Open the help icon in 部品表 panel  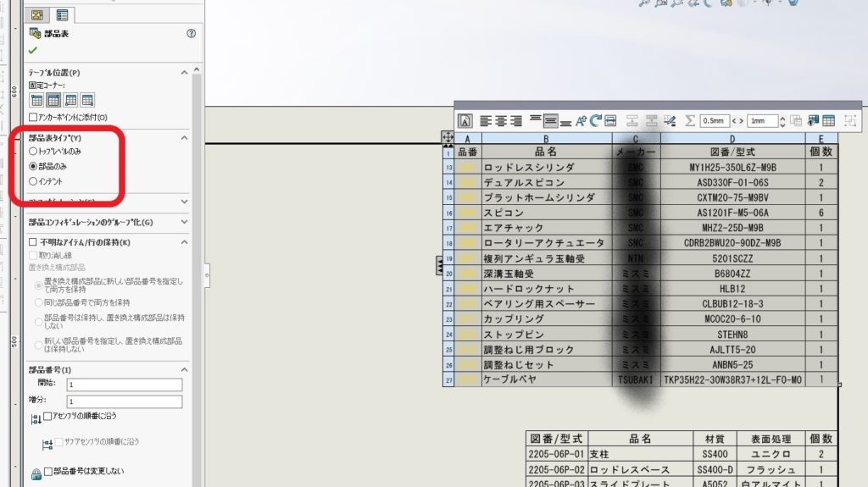point(191,34)
